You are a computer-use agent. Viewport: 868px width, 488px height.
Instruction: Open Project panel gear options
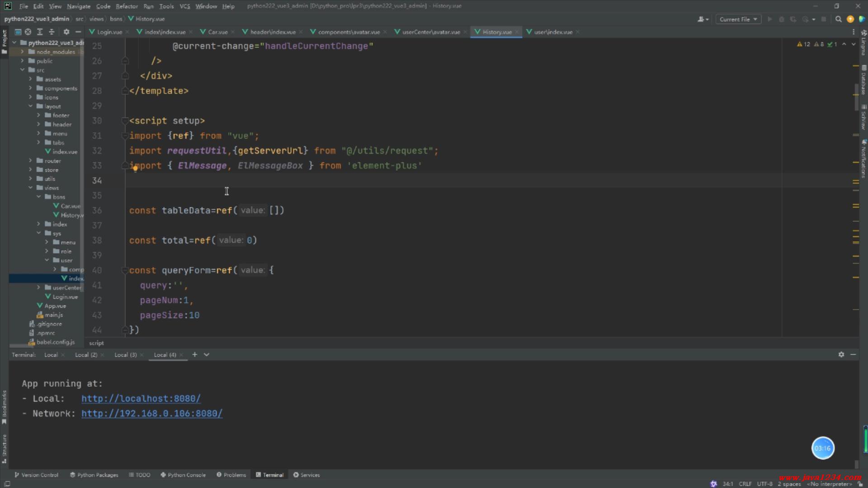(x=66, y=32)
